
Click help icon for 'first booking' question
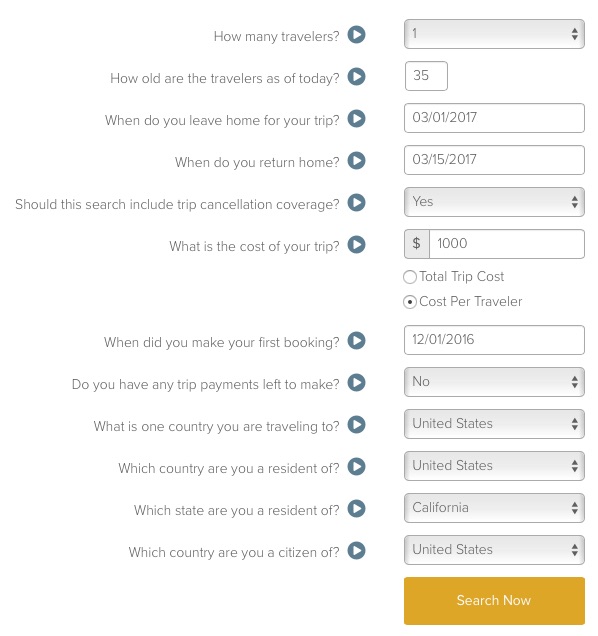point(357,341)
